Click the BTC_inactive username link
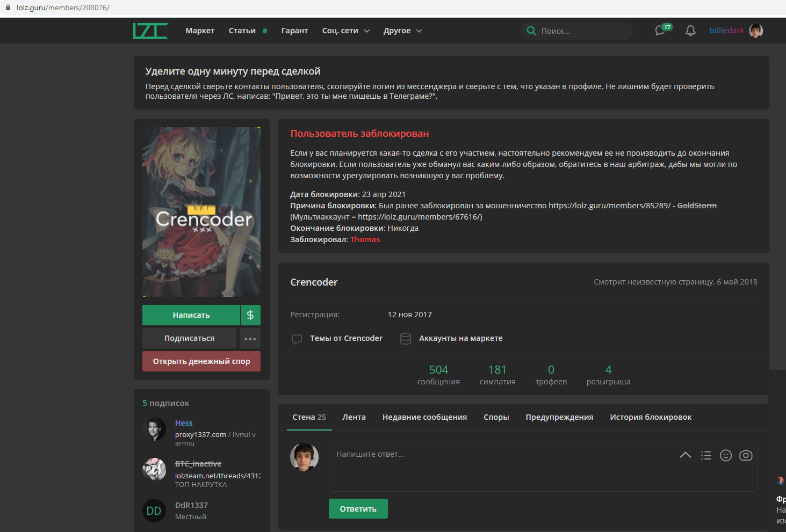The width and height of the screenshot is (786, 532). pos(198,464)
